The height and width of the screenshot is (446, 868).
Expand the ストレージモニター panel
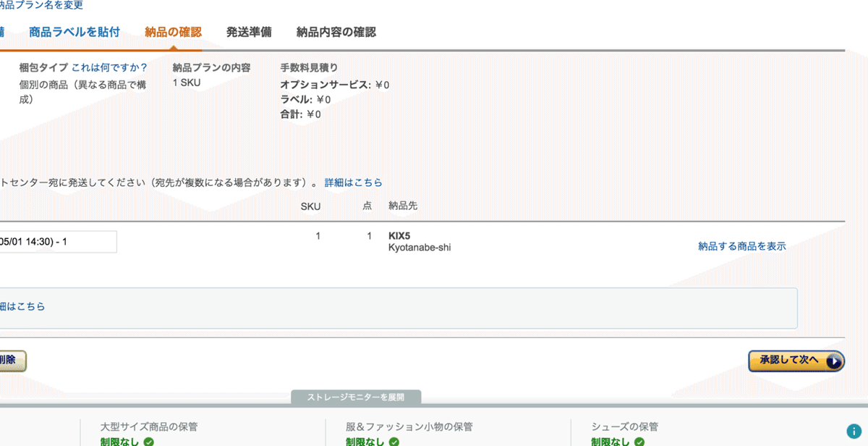355,397
